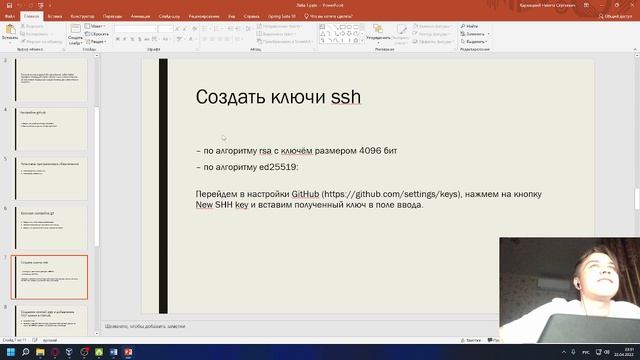Select slide 5 thumbnail in slide panel
The width and height of the screenshot is (640, 360).
[51, 178]
